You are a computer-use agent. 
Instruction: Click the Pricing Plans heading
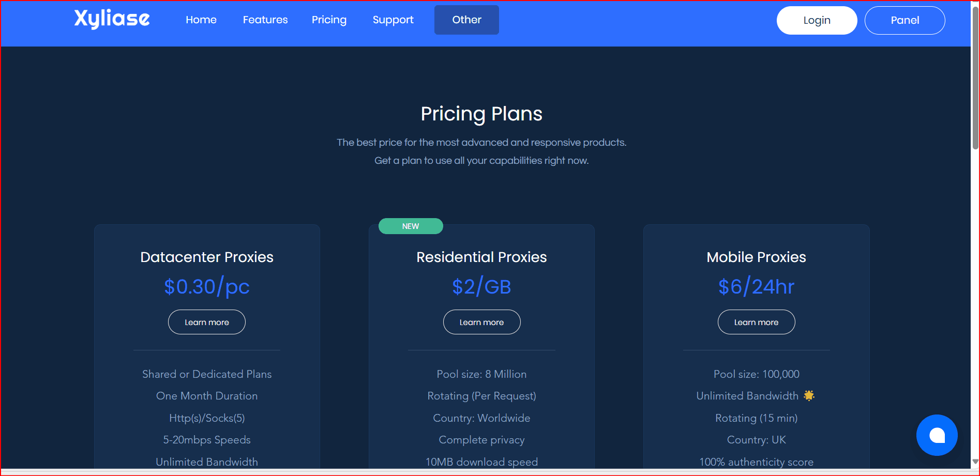click(x=481, y=114)
